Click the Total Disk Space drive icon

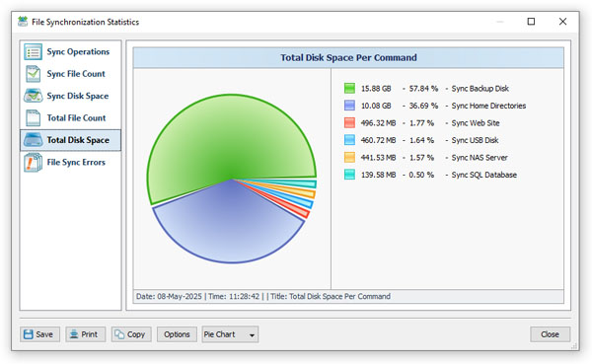tap(33, 140)
